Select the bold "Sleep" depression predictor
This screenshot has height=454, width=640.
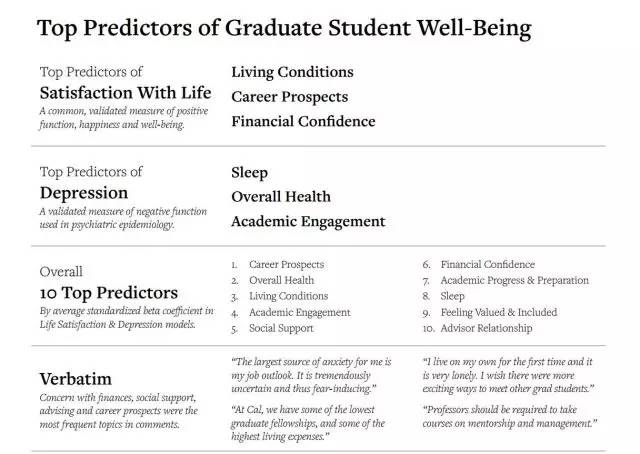tap(249, 172)
